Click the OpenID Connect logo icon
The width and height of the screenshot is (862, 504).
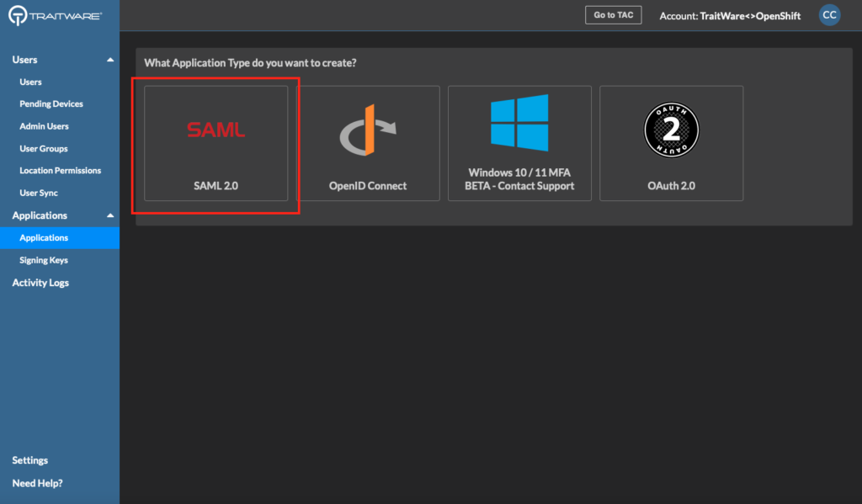368,130
